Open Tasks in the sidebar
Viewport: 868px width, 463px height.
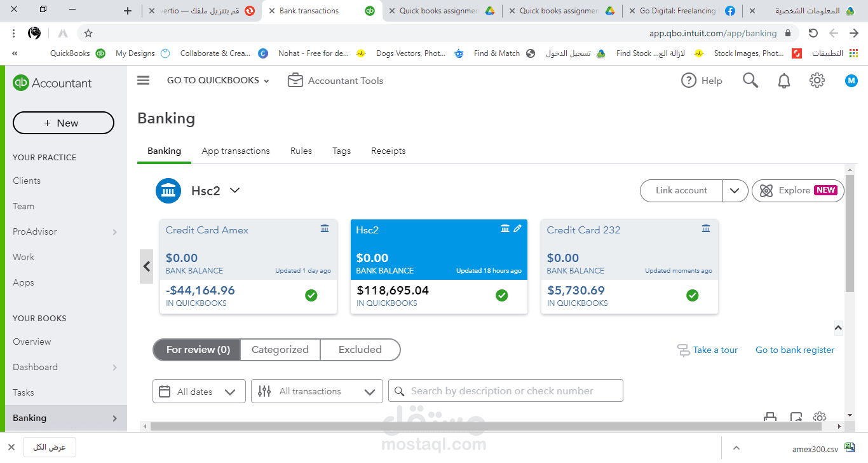pos(24,393)
